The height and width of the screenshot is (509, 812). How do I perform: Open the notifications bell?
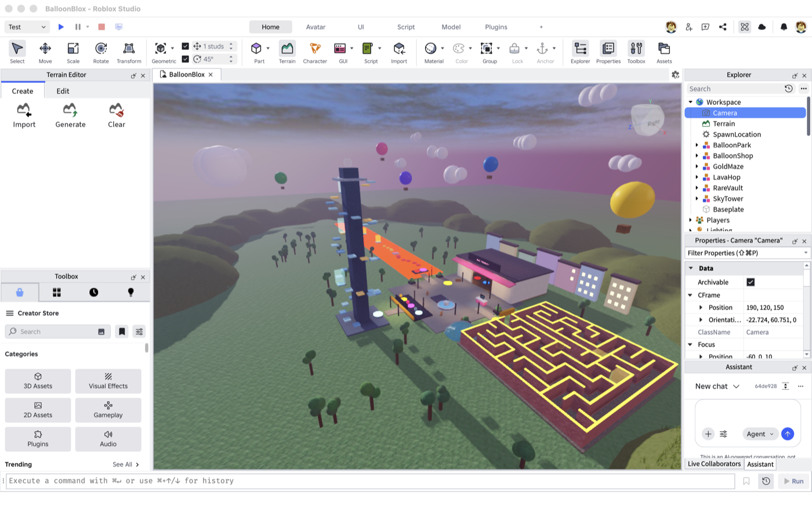(784, 27)
